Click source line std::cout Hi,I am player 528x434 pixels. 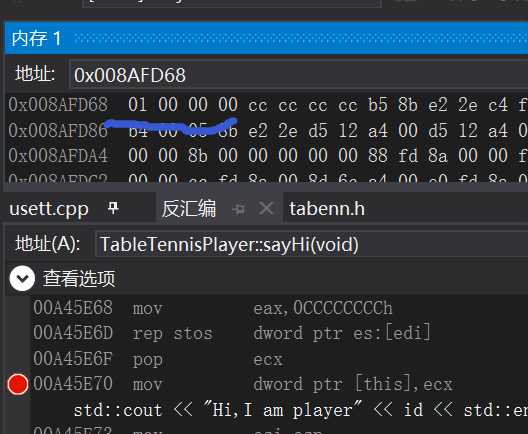tap(301, 410)
